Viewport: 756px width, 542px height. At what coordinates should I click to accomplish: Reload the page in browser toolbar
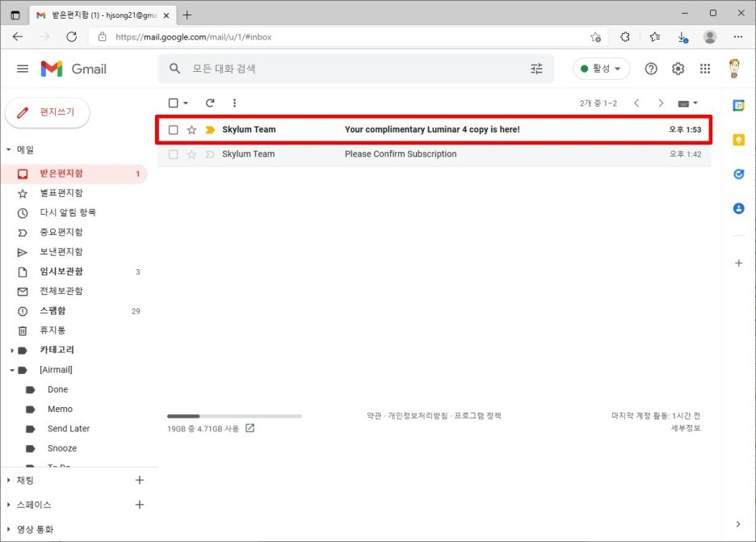[x=71, y=37]
